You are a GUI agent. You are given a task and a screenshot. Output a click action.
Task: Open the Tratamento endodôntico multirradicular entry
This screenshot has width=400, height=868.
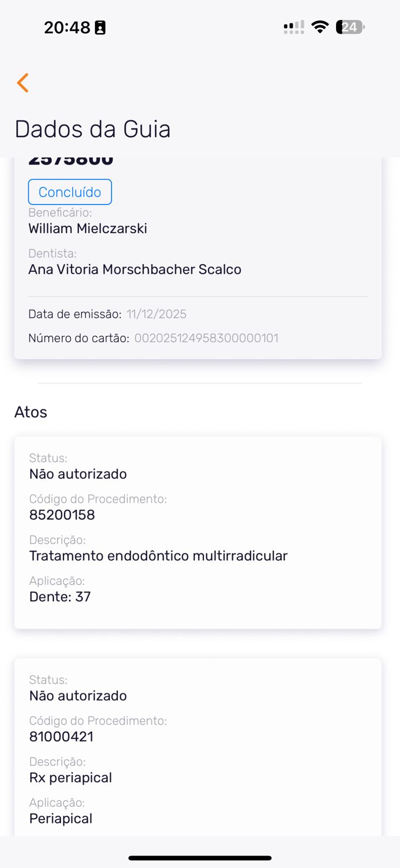[x=158, y=556]
